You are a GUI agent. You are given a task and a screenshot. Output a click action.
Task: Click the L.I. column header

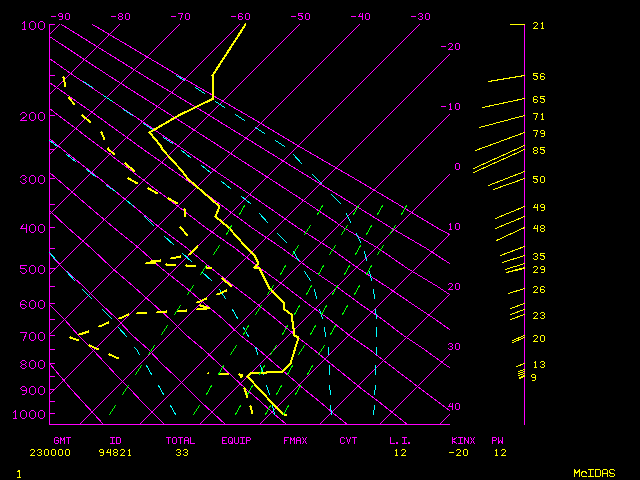coord(400,440)
